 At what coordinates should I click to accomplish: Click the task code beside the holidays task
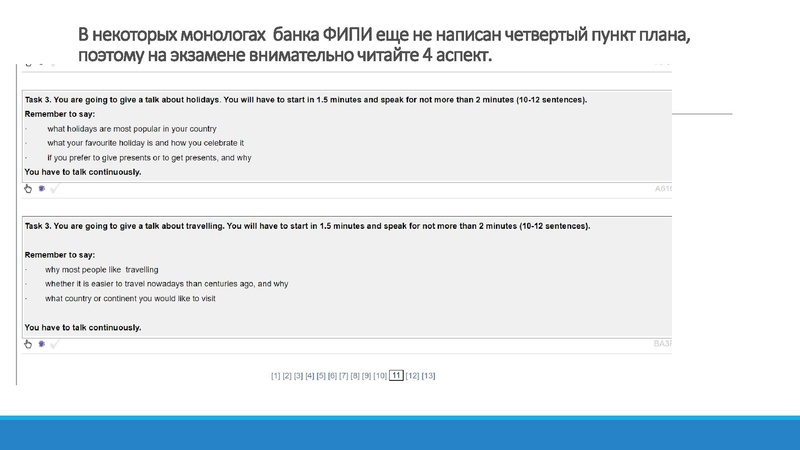(663, 189)
